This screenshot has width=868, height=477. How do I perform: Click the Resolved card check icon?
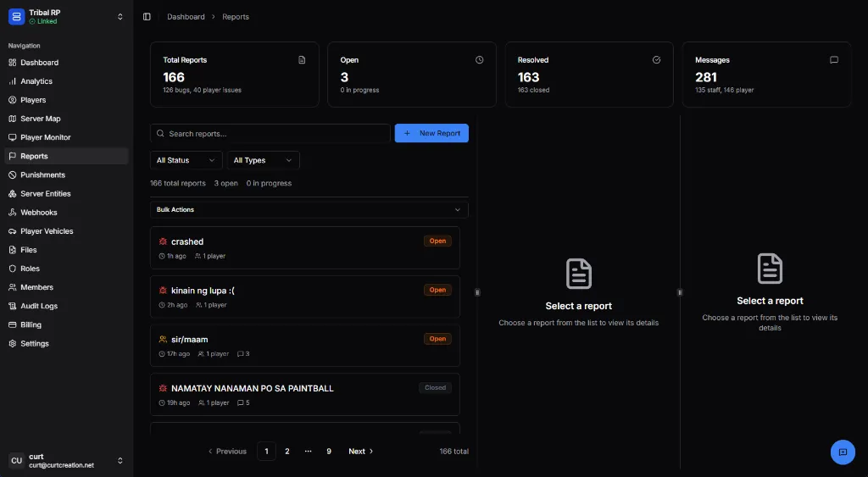coord(657,60)
